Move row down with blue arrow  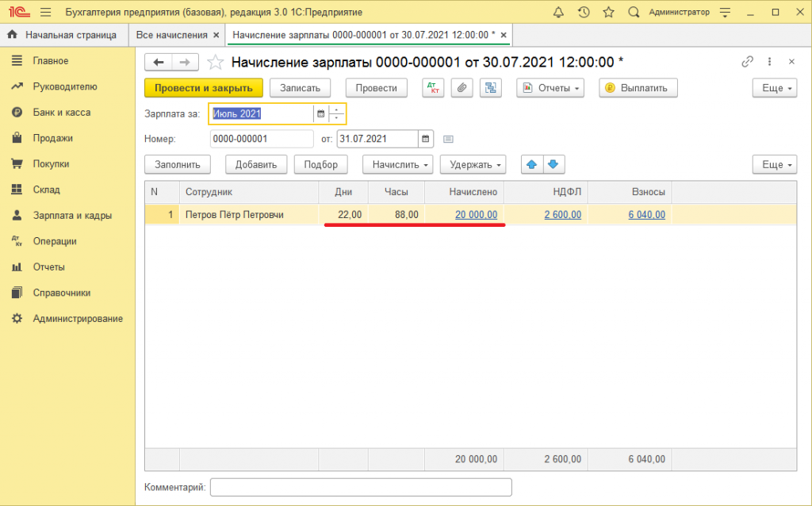point(553,164)
